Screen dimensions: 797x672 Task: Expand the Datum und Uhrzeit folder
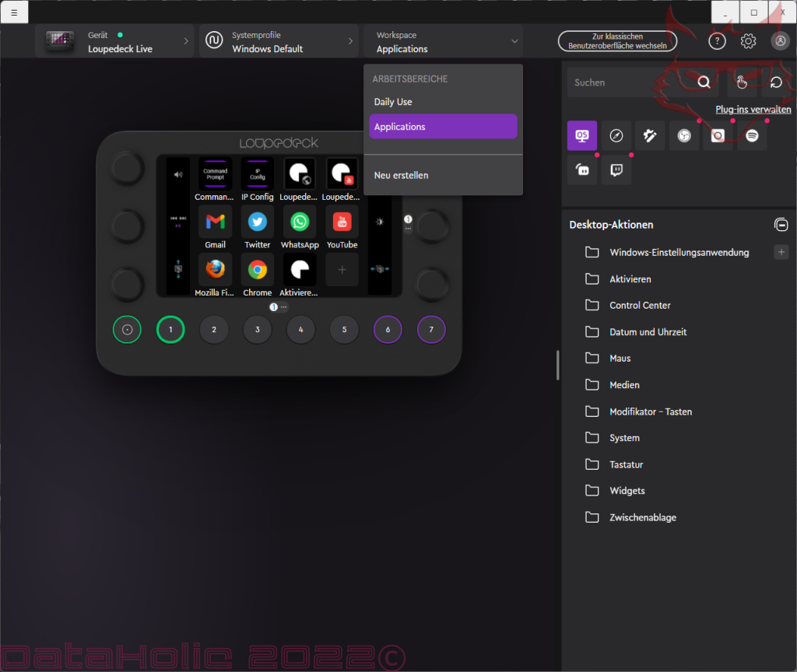(x=635, y=331)
